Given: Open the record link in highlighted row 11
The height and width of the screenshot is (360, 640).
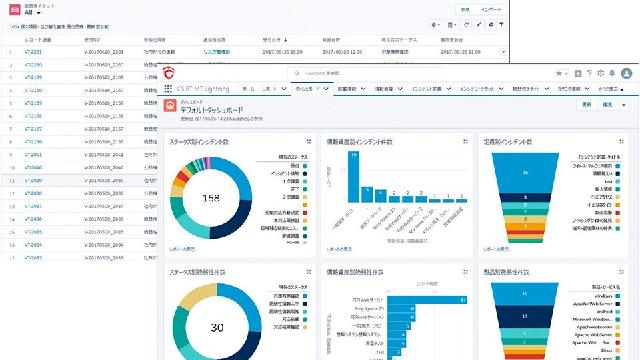Looking at the screenshot, I should [33, 180].
